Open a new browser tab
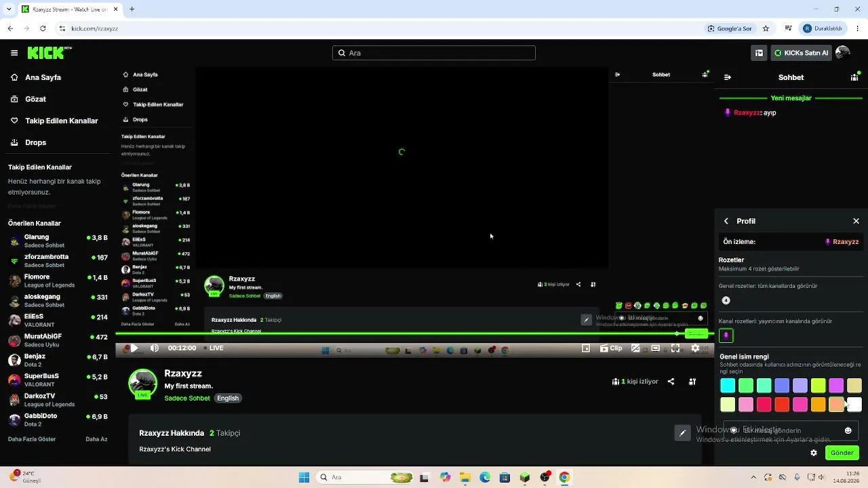 point(132,9)
